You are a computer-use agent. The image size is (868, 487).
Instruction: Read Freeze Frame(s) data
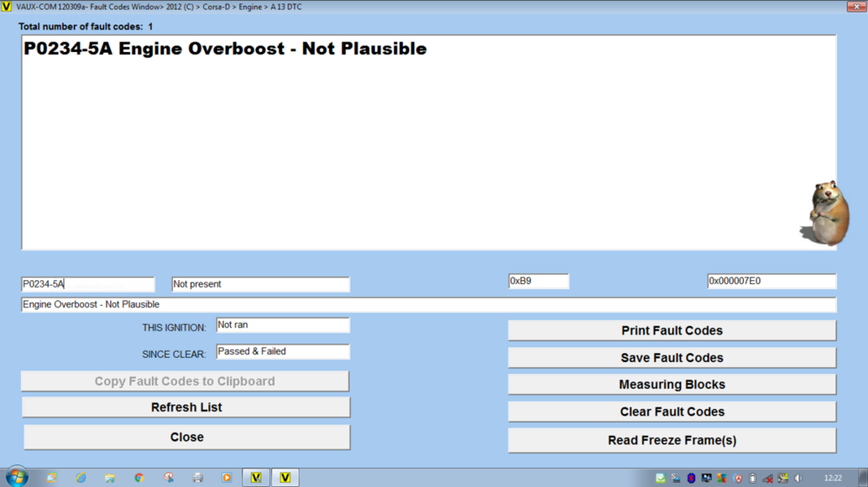tap(672, 440)
